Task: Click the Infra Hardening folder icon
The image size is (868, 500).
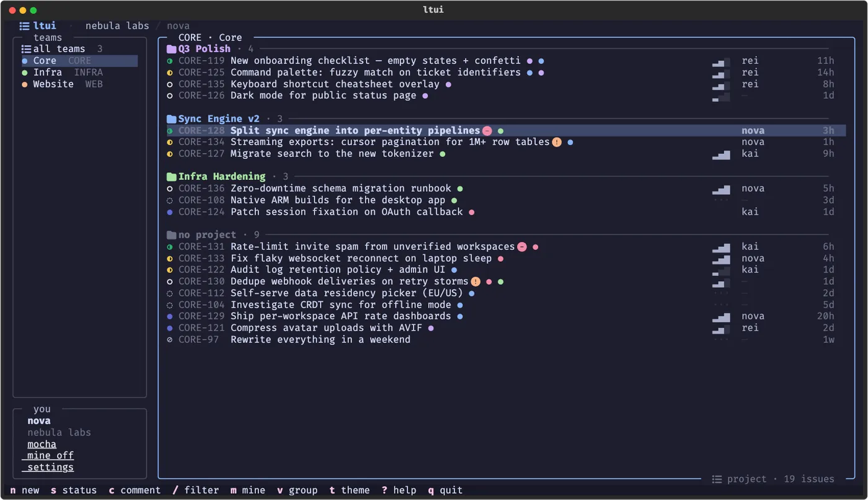Action: (172, 177)
